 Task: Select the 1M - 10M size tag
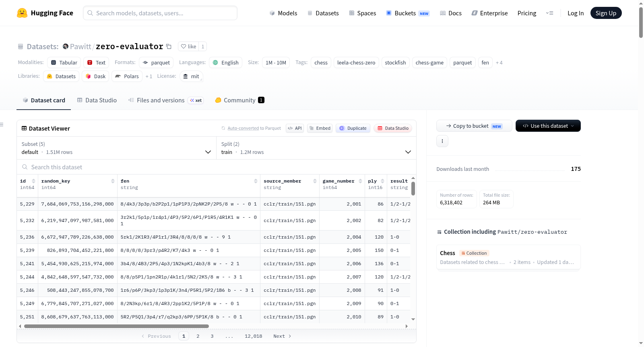coord(276,62)
